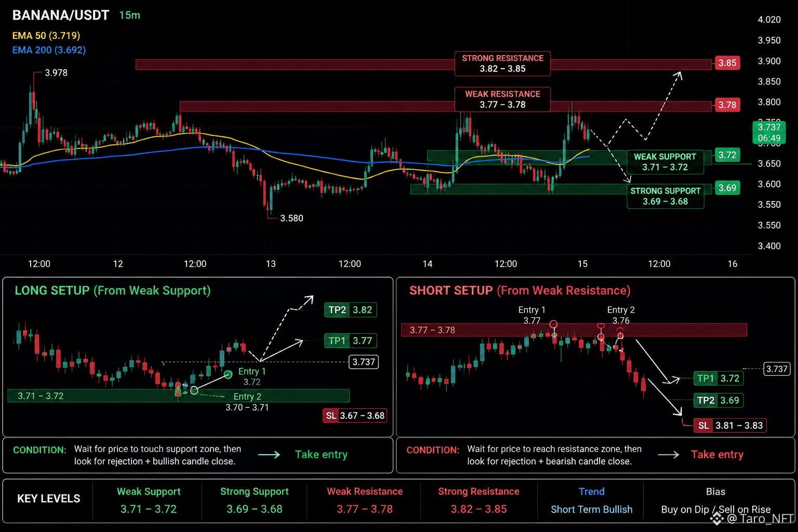Image resolution: width=798 pixels, height=532 pixels.
Task: Click the 3.900 price axis label
Action: (x=769, y=61)
